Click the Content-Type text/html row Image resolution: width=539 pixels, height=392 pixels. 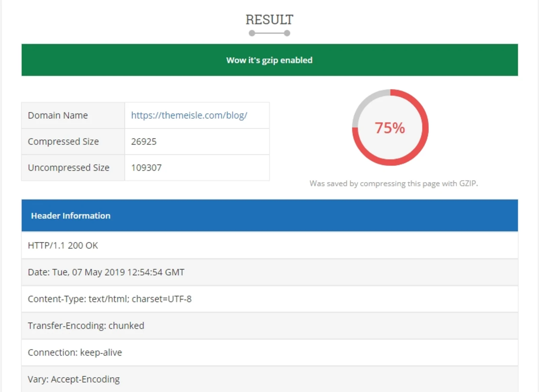coord(269,299)
